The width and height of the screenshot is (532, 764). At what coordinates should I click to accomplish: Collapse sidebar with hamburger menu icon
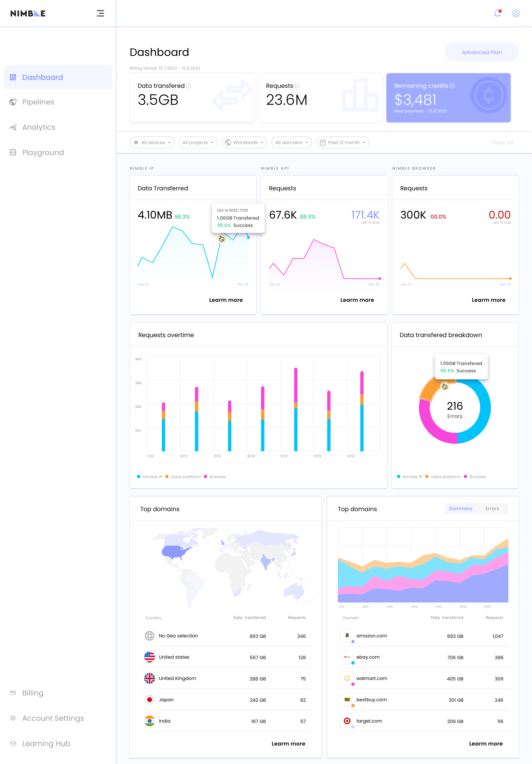pos(100,13)
